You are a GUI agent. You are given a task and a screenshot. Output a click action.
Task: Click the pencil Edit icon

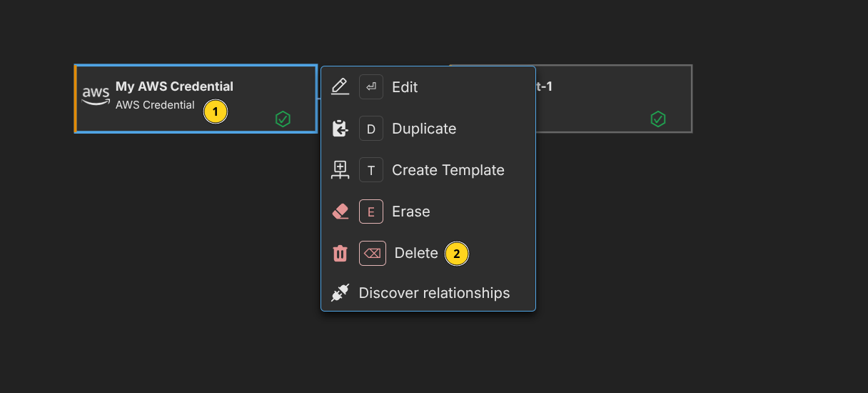pyautogui.click(x=340, y=87)
